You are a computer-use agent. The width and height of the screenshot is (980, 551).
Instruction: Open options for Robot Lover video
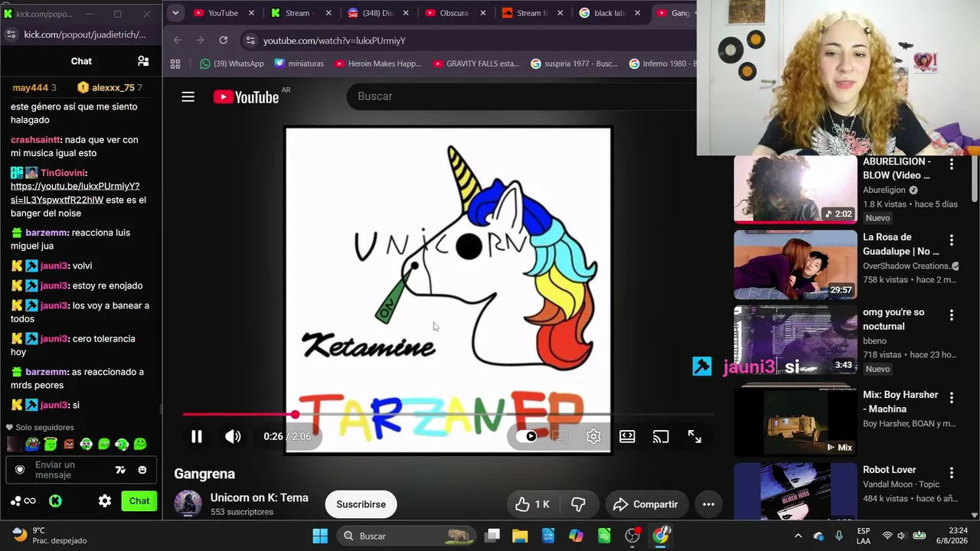click(952, 473)
